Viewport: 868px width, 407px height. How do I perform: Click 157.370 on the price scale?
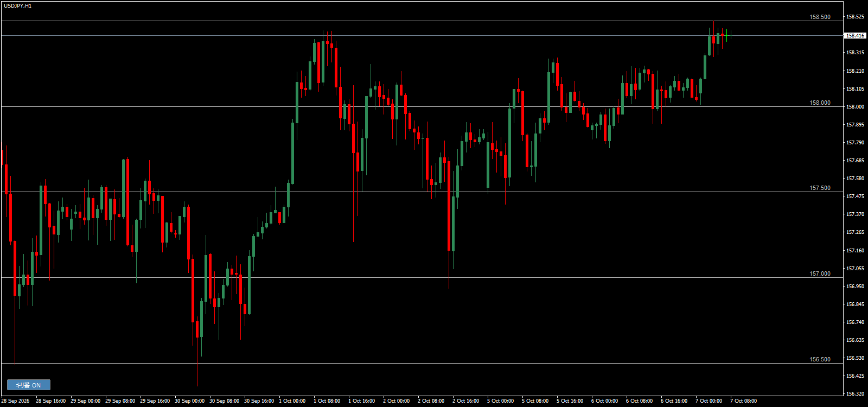(x=855, y=214)
